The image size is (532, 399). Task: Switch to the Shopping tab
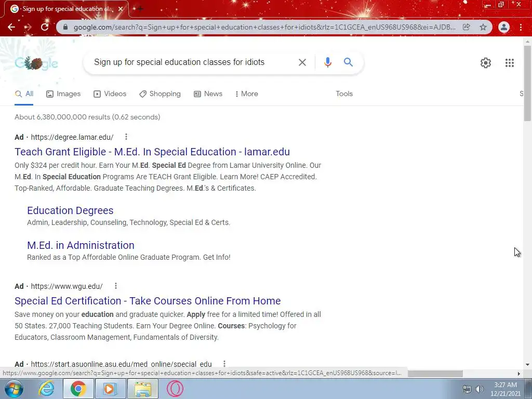(x=160, y=94)
